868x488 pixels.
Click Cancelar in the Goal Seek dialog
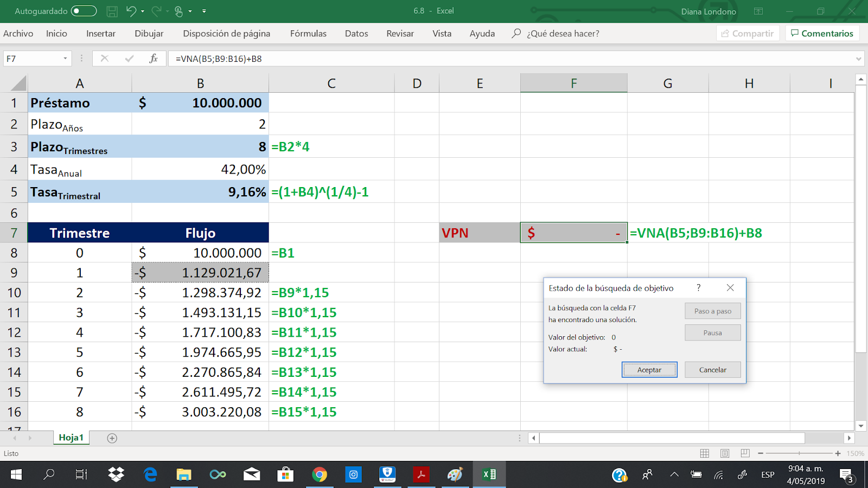(712, 369)
